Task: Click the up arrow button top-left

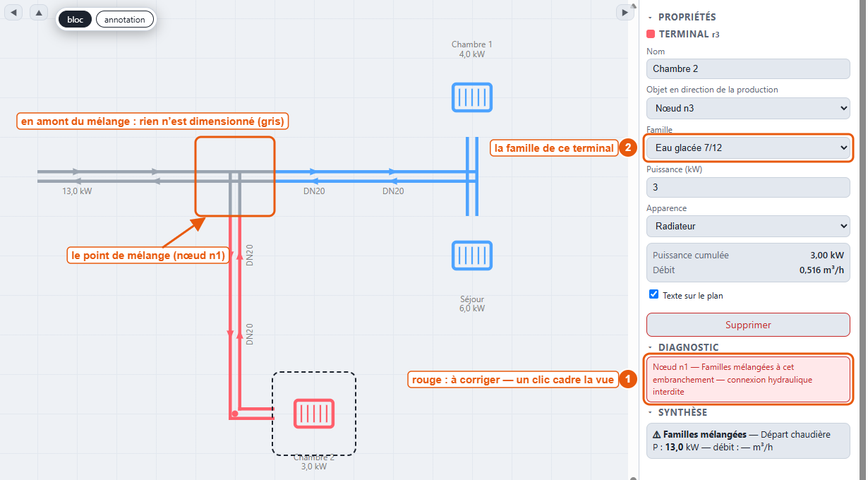Action: (x=38, y=12)
